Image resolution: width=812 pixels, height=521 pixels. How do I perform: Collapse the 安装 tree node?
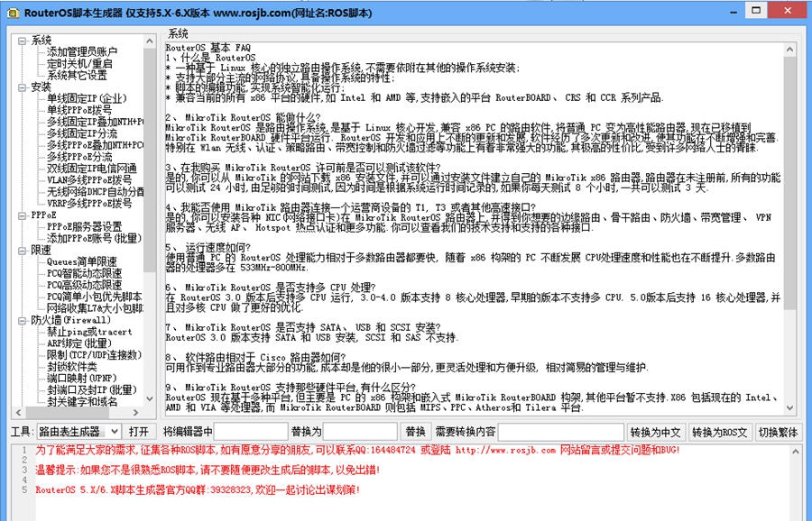[x=23, y=87]
